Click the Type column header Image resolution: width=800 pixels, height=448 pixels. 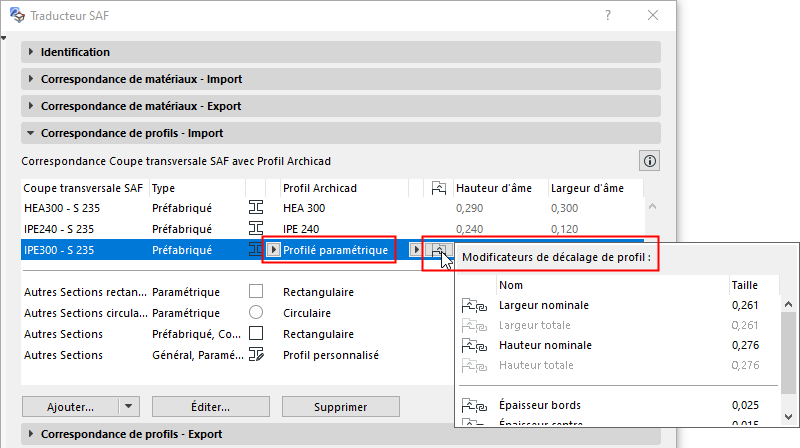point(197,188)
